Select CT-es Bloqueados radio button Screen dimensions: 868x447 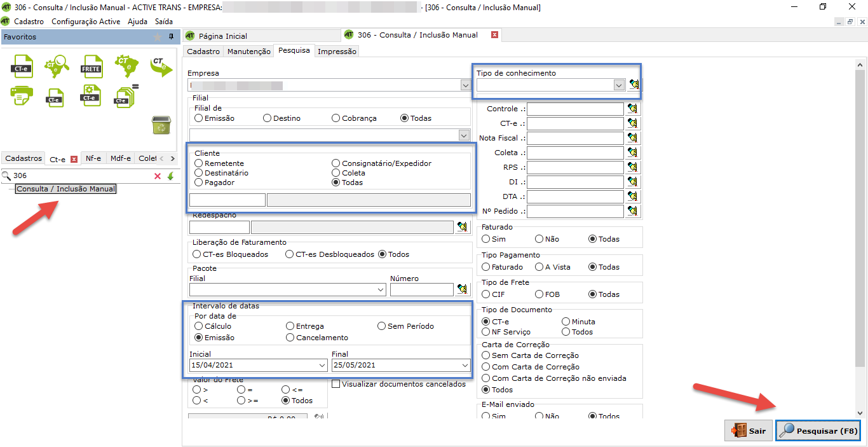(197, 254)
